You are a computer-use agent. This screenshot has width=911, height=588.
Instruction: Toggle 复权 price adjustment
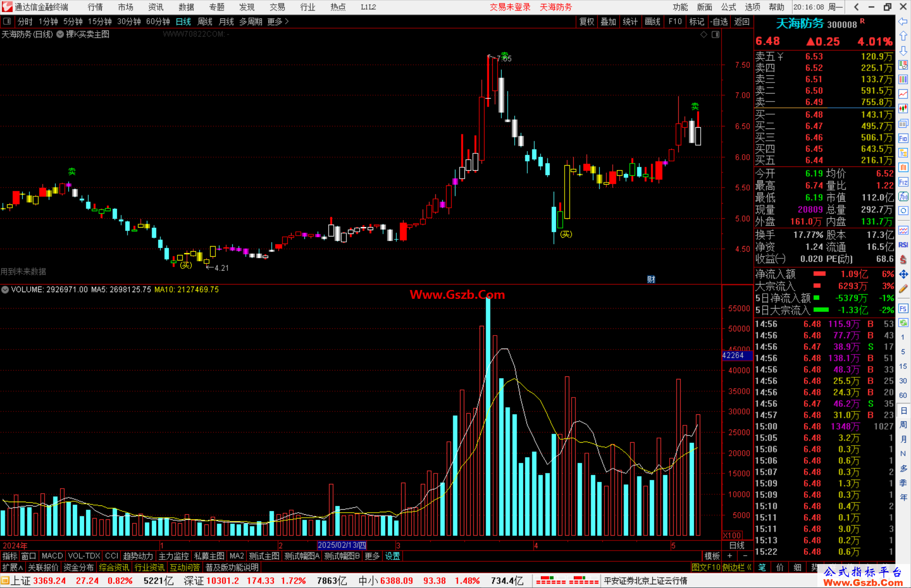tap(586, 21)
